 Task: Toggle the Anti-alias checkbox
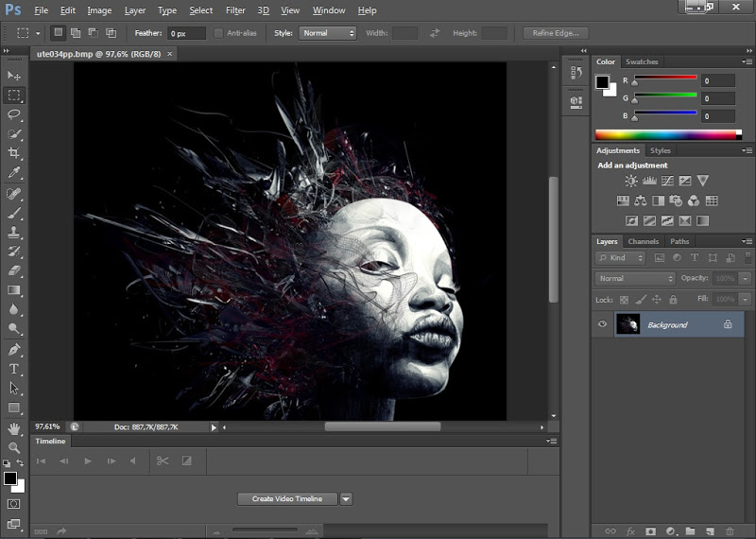click(x=218, y=33)
